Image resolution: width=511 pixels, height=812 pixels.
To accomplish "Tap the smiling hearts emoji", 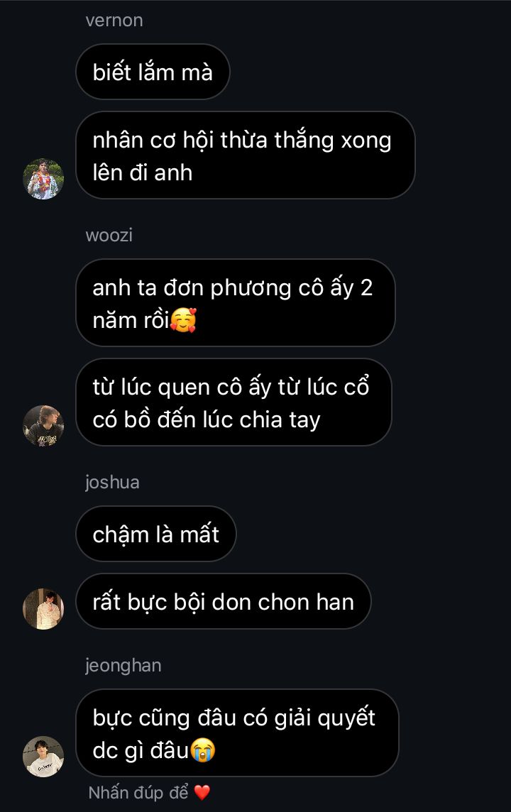I will click(x=183, y=320).
